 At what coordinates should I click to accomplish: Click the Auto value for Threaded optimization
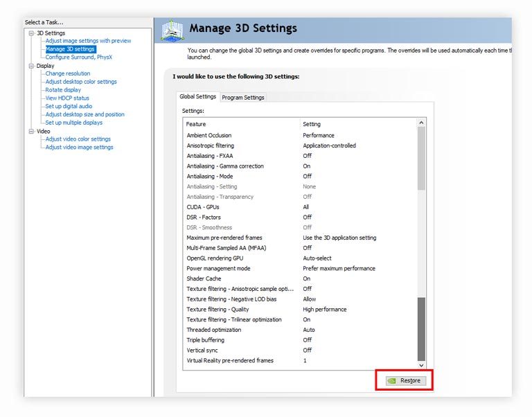pyautogui.click(x=309, y=330)
